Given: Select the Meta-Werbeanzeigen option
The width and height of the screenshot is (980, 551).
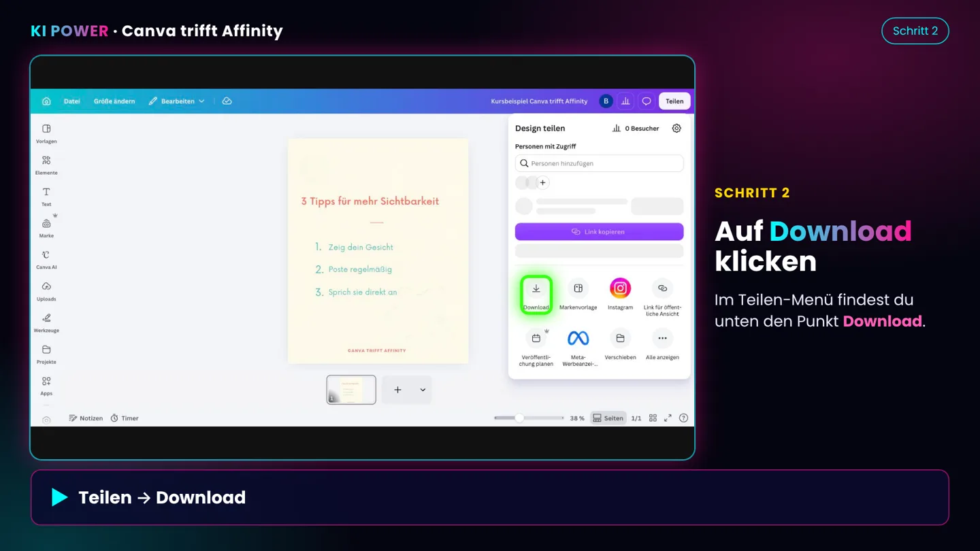Looking at the screenshot, I should coord(578,348).
